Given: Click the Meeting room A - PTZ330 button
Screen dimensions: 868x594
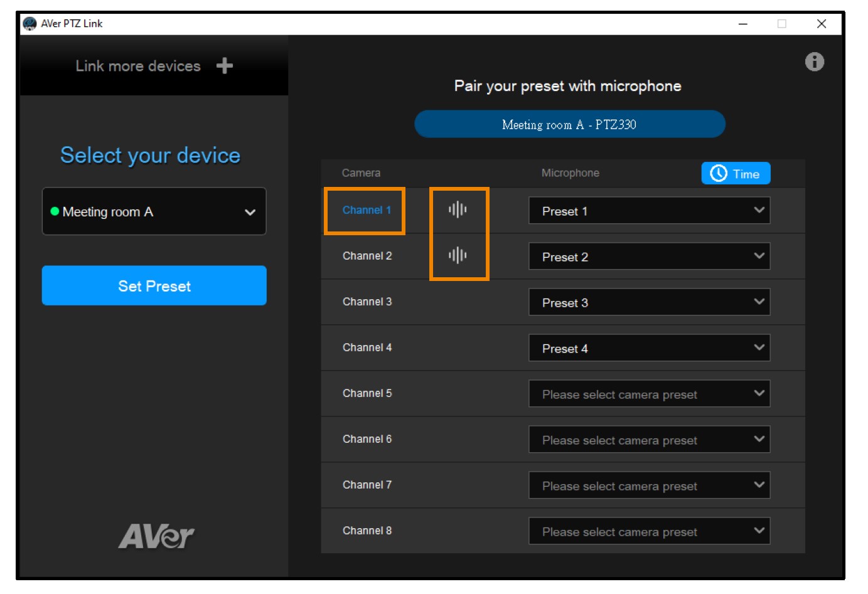Looking at the screenshot, I should pyautogui.click(x=569, y=124).
